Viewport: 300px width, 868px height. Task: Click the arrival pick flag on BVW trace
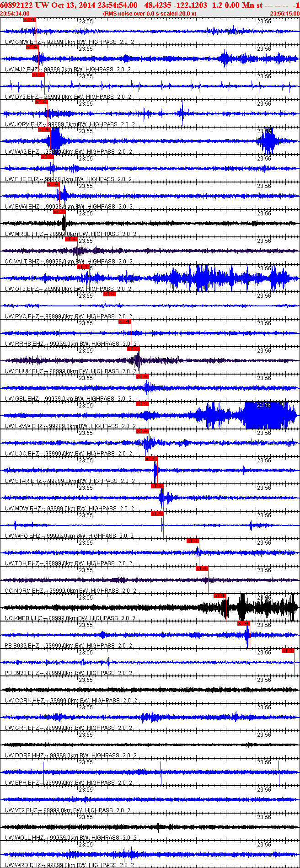(54, 184)
